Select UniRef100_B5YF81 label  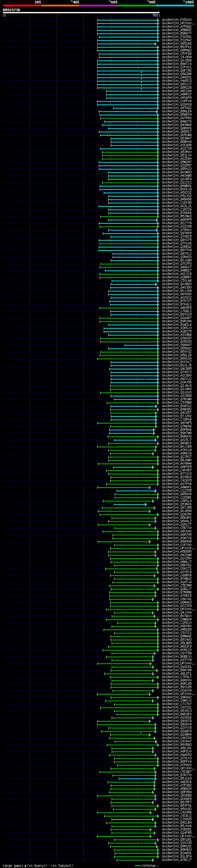click(x=177, y=805)
